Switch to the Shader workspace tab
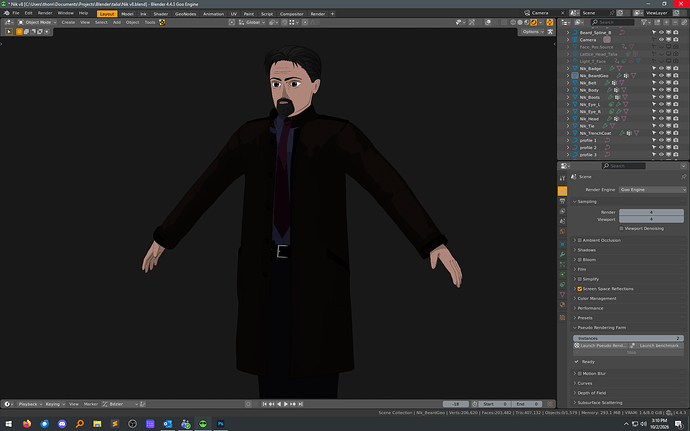Screen dimensions: 690x431 161,14
